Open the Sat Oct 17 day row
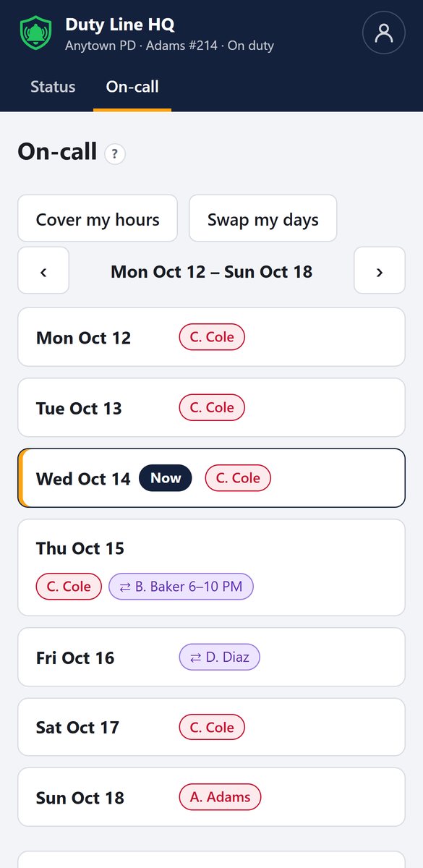423x868 pixels. pyautogui.click(x=211, y=727)
